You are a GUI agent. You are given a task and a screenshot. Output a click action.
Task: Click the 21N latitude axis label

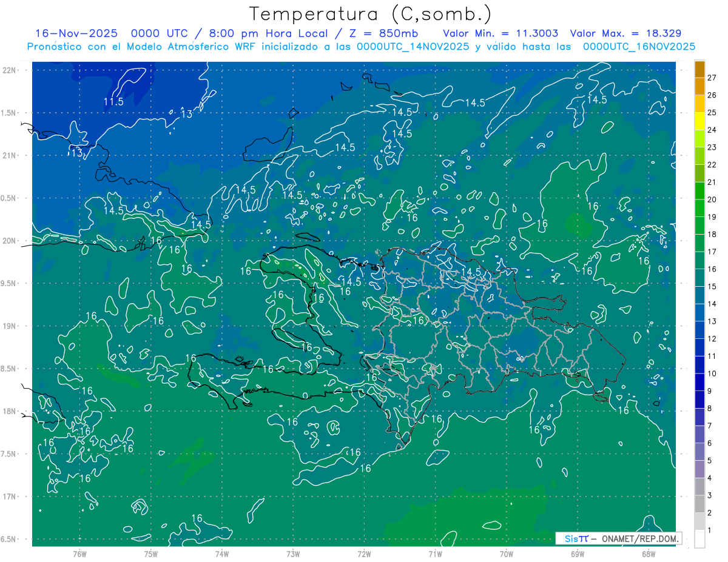10,155
